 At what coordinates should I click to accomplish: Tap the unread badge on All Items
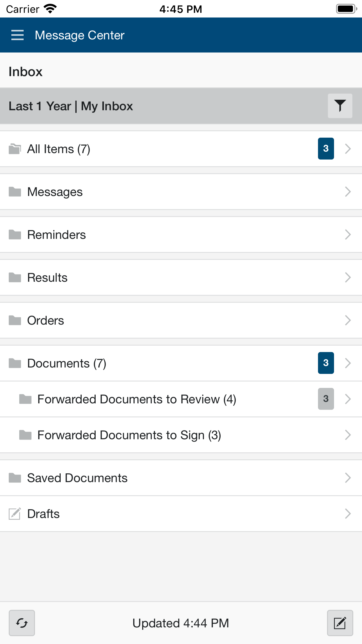pyautogui.click(x=326, y=149)
